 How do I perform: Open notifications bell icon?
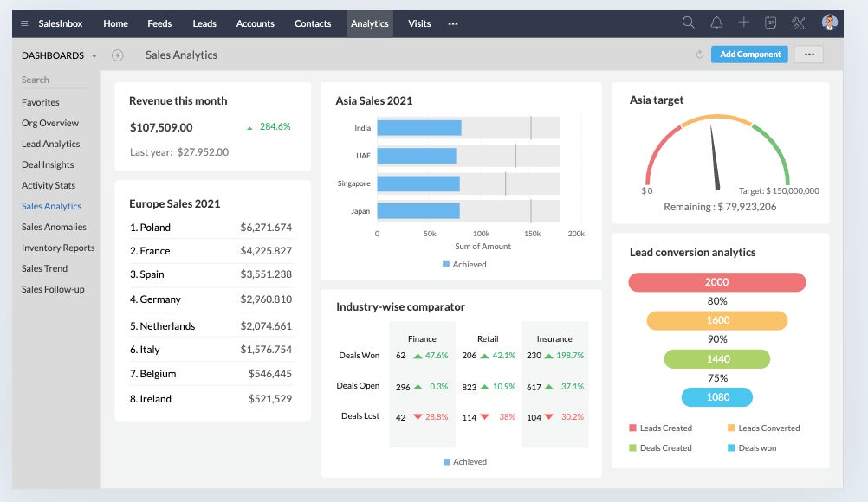716,23
